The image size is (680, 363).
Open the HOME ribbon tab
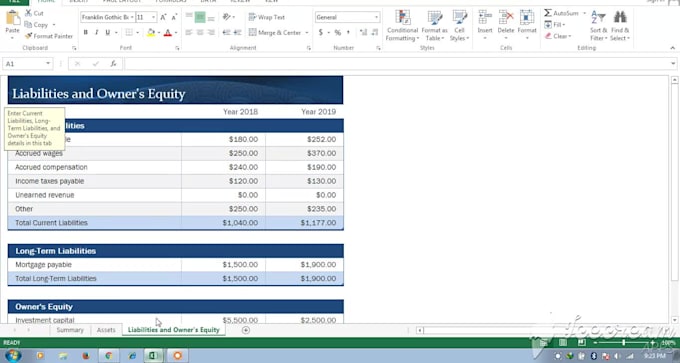point(46,2)
